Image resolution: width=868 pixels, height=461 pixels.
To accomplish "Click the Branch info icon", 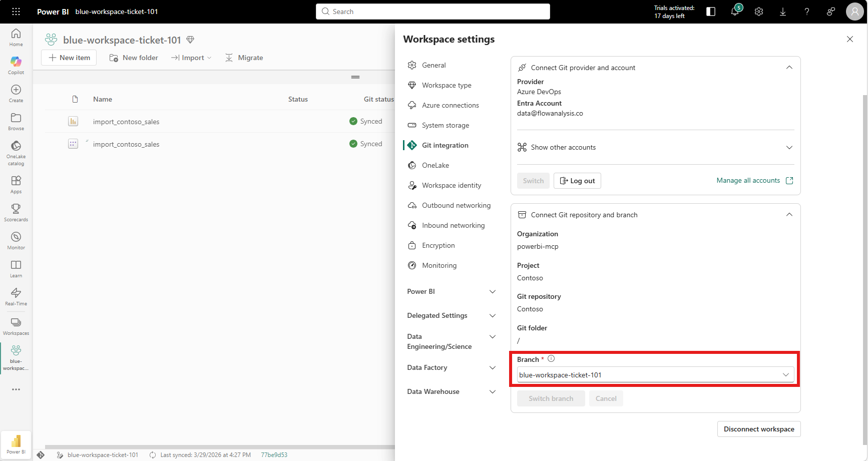I will coord(551,358).
